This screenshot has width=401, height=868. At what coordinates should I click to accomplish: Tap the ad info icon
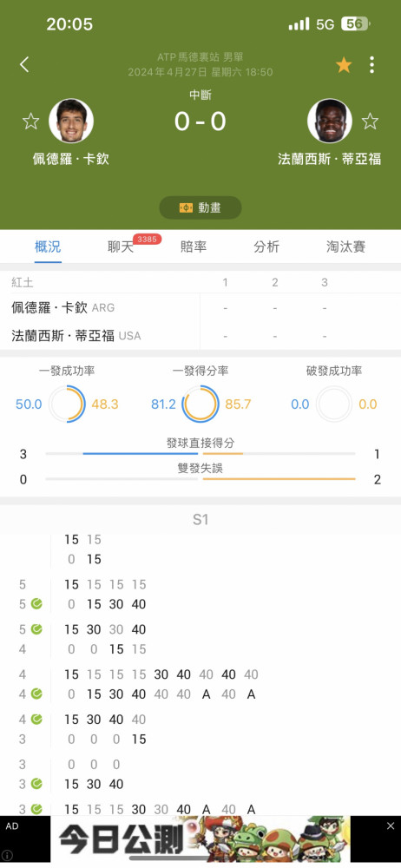tap(8, 857)
